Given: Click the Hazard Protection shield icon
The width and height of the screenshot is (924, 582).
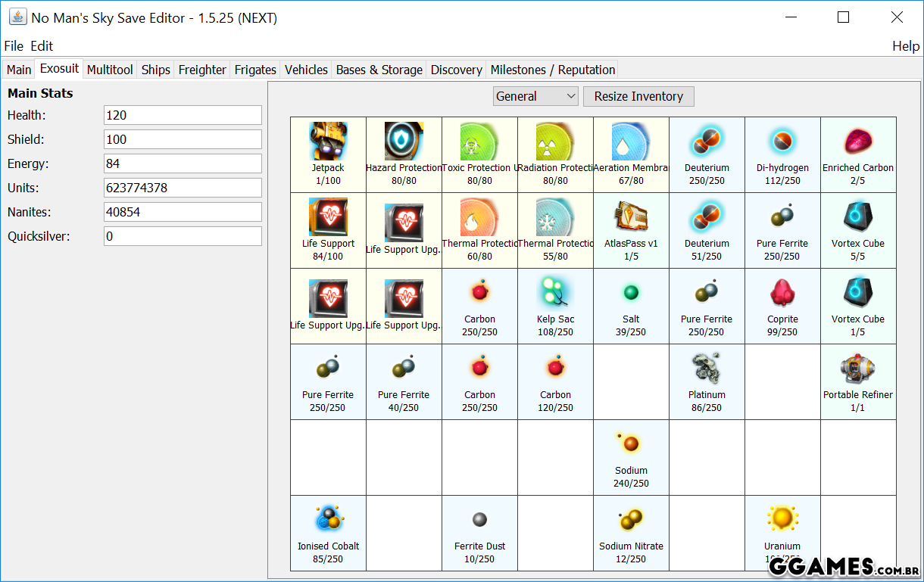Looking at the screenshot, I should (x=404, y=142).
